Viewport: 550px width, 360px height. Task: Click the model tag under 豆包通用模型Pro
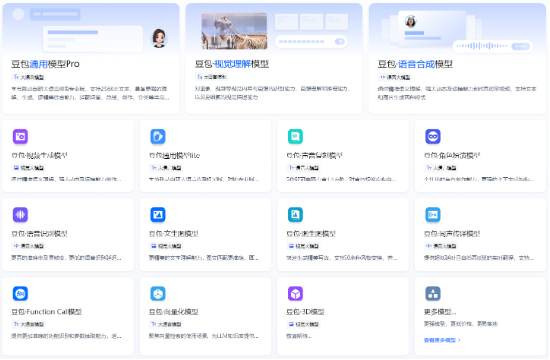(x=28, y=77)
